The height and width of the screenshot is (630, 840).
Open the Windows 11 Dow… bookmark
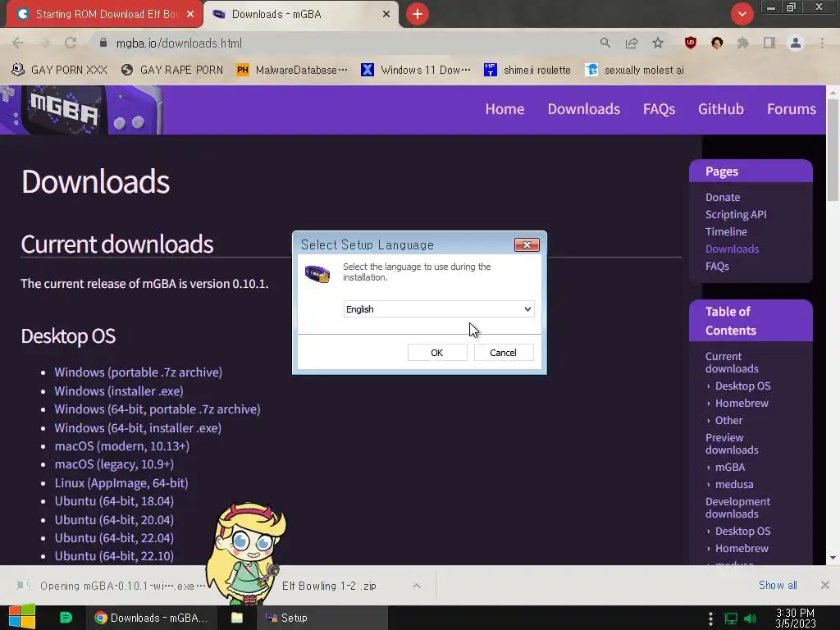[416, 71]
